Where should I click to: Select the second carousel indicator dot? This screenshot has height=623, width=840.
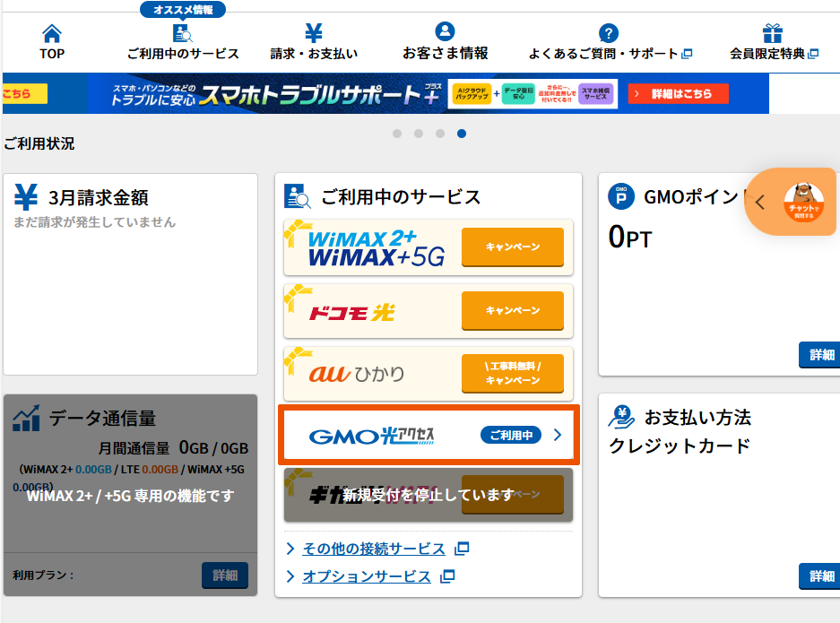418,134
